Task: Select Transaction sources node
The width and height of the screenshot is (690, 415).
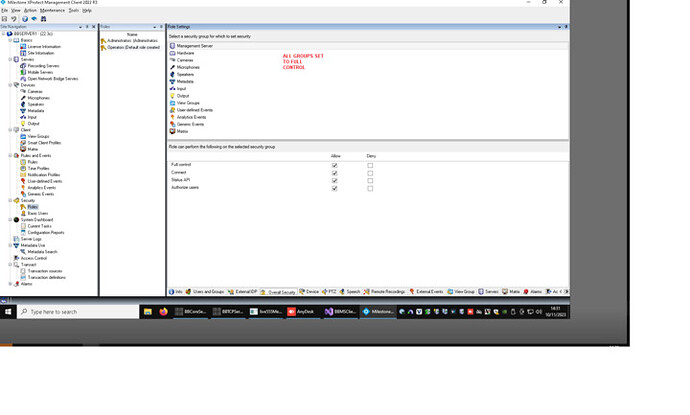Action: (x=45, y=271)
